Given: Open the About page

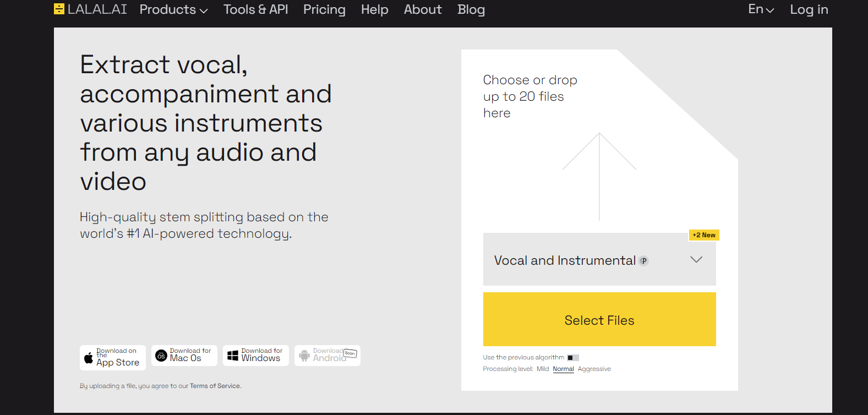Looking at the screenshot, I should 423,9.
